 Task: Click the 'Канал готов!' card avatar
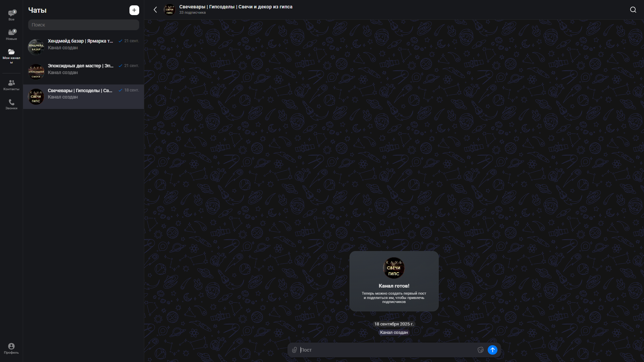[394, 268]
